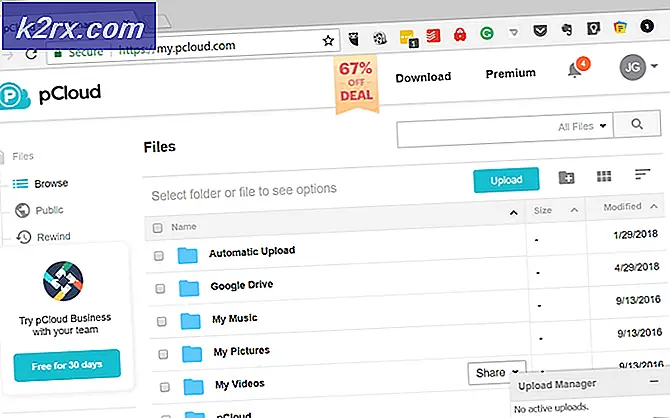Click the red padlock extension icon
This screenshot has width=670, height=418.
tap(460, 34)
